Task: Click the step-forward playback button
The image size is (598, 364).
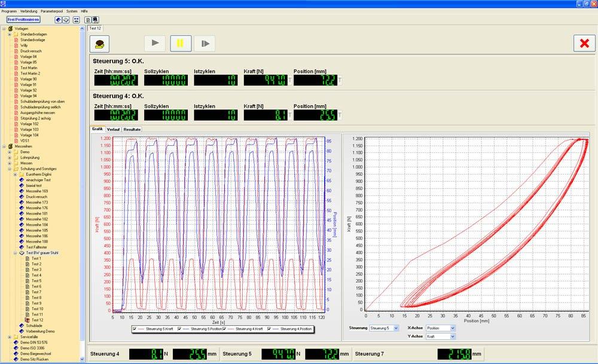Action: point(205,43)
